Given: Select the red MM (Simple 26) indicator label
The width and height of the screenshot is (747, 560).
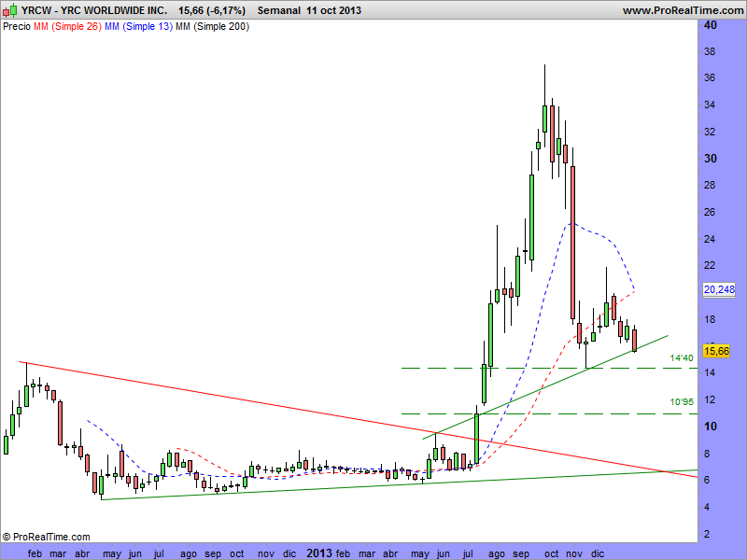Looking at the screenshot, I should tap(66, 28).
